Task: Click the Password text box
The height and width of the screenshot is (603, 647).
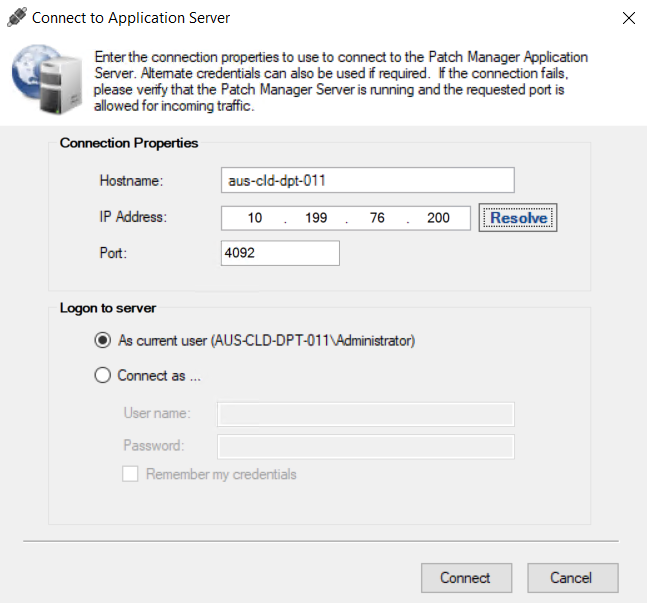Action: point(366,446)
